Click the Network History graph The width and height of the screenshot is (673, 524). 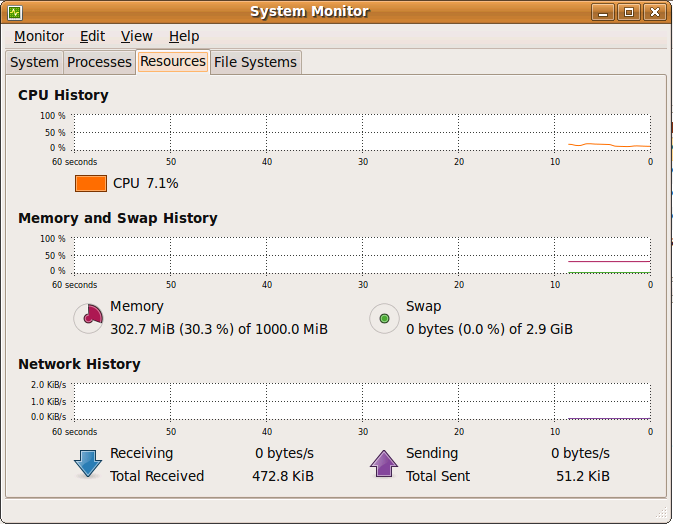tap(362, 402)
